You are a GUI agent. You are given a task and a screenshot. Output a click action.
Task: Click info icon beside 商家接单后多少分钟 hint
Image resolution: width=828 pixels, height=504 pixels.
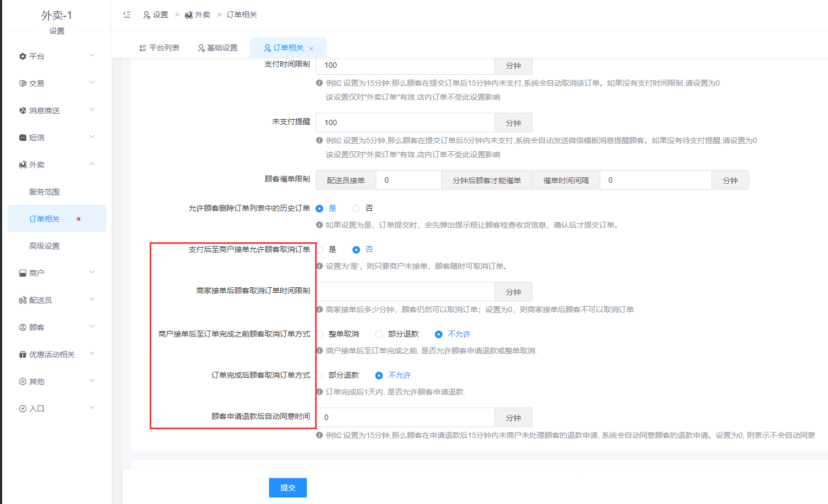pos(319,309)
